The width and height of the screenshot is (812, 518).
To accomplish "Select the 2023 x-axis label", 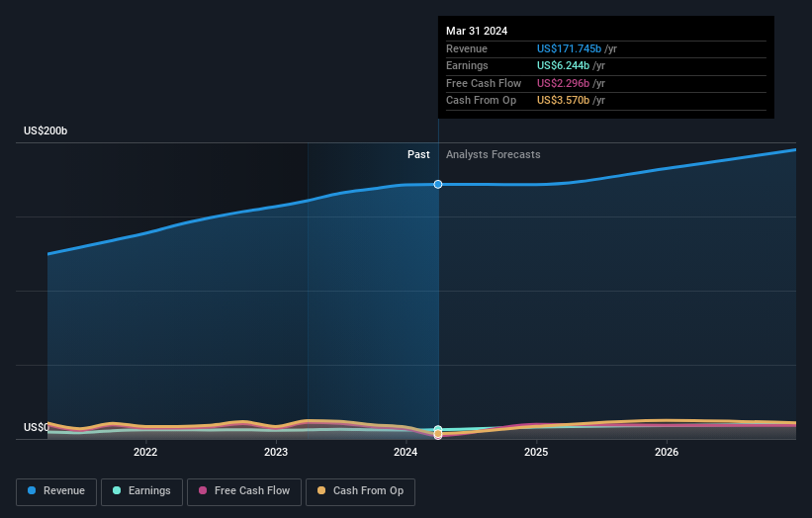I will click(x=276, y=453).
